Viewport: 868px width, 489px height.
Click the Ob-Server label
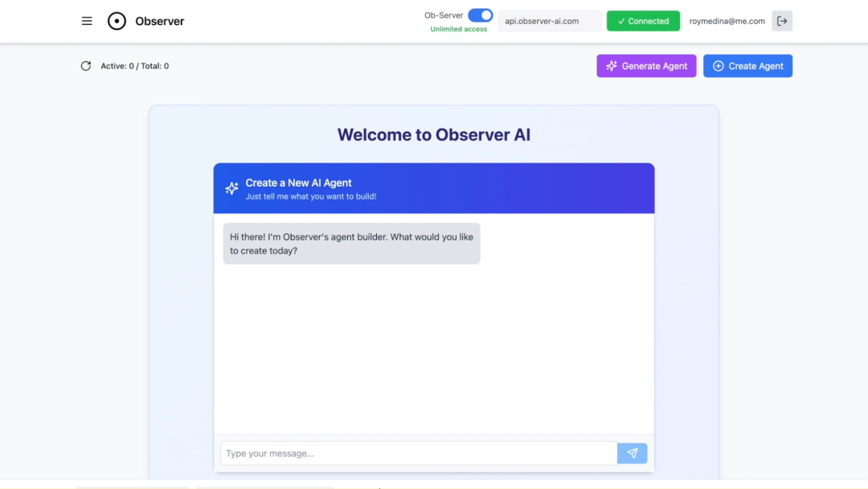pyautogui.click(x=444, y=15)
